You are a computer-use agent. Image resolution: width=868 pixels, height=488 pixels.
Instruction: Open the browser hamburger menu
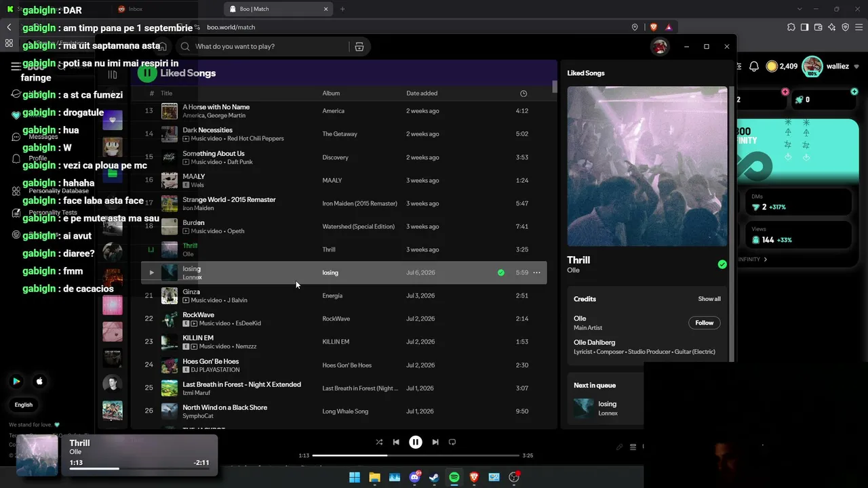858,27
